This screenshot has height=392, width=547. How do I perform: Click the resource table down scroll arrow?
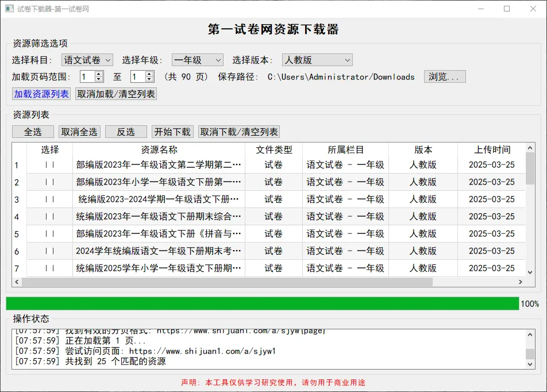530,272
